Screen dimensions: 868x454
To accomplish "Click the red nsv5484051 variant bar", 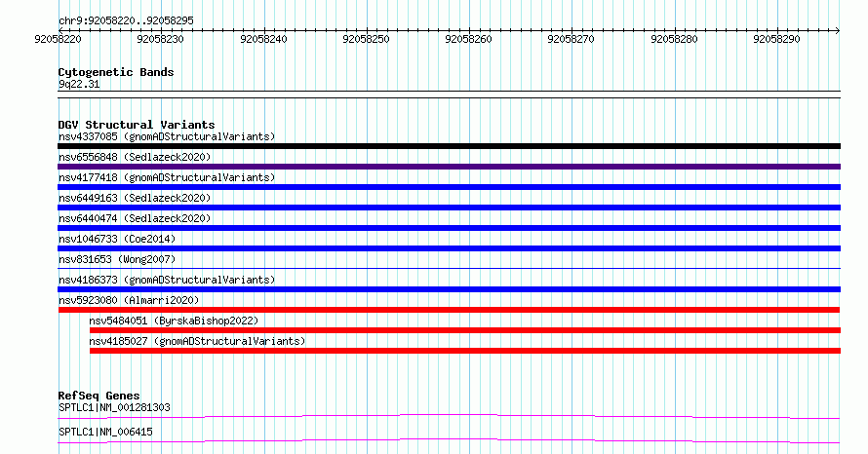I will point(465,330).
